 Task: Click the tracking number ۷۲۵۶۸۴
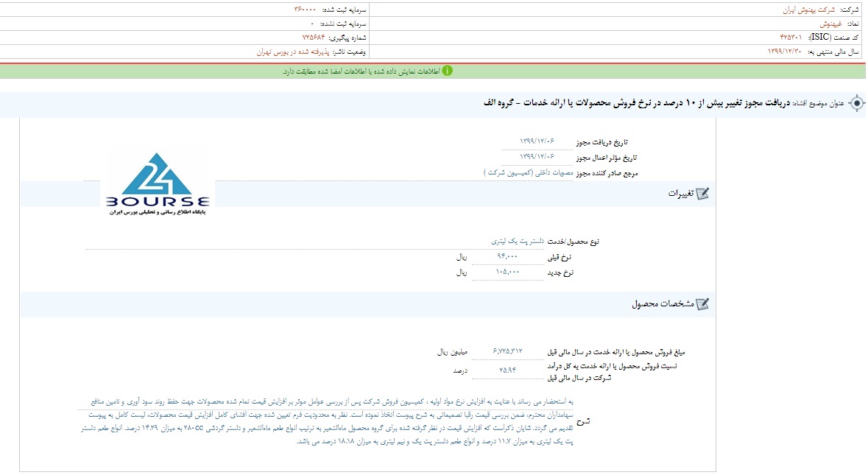pyautogui.click(x=314, y=38)
